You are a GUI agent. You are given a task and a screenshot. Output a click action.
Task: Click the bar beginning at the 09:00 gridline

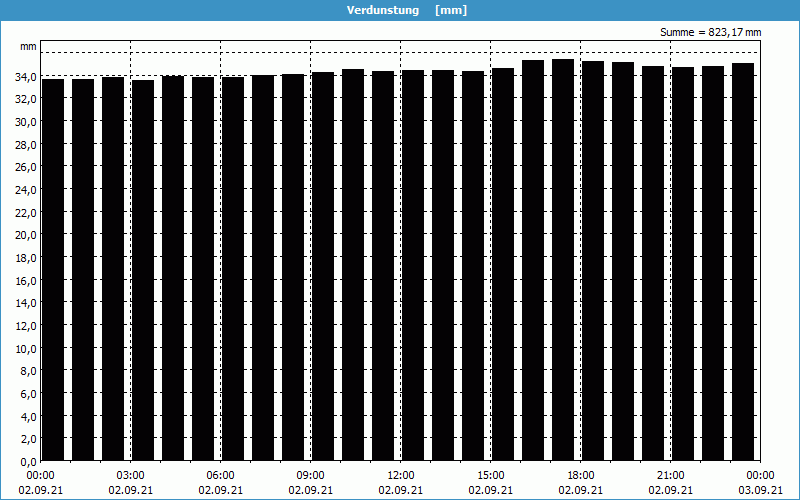[323, 266]
